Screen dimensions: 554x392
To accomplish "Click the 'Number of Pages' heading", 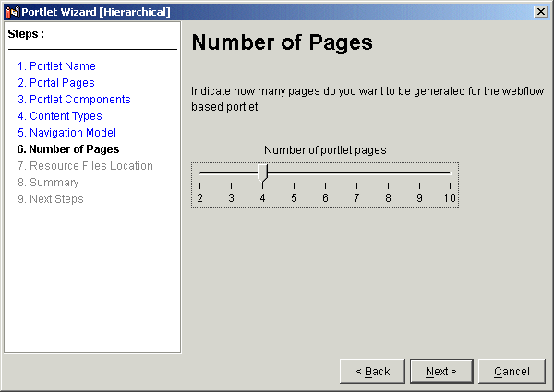I will tap(282, 42).
